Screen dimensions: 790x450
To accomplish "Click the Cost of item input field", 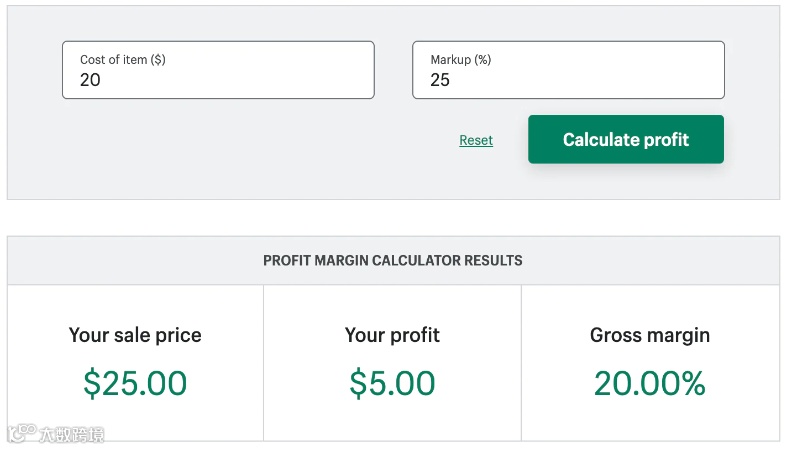I will coord(218,70).
